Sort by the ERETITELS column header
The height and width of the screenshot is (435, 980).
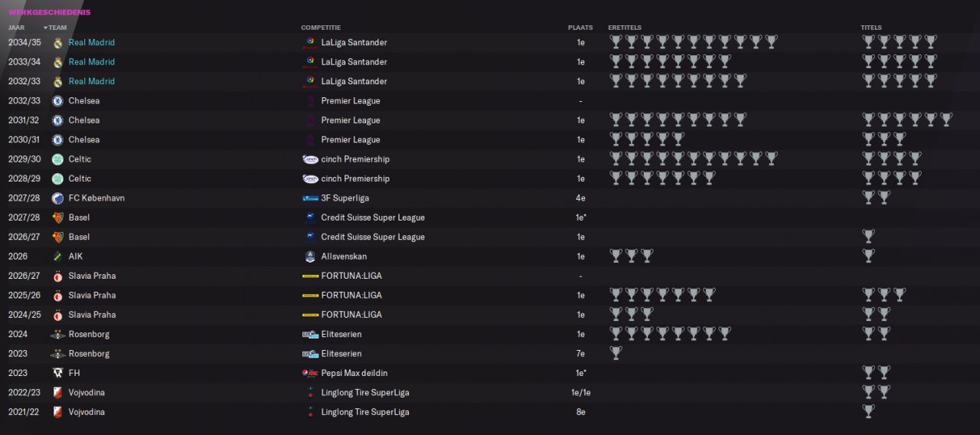(x=625, y=28)
